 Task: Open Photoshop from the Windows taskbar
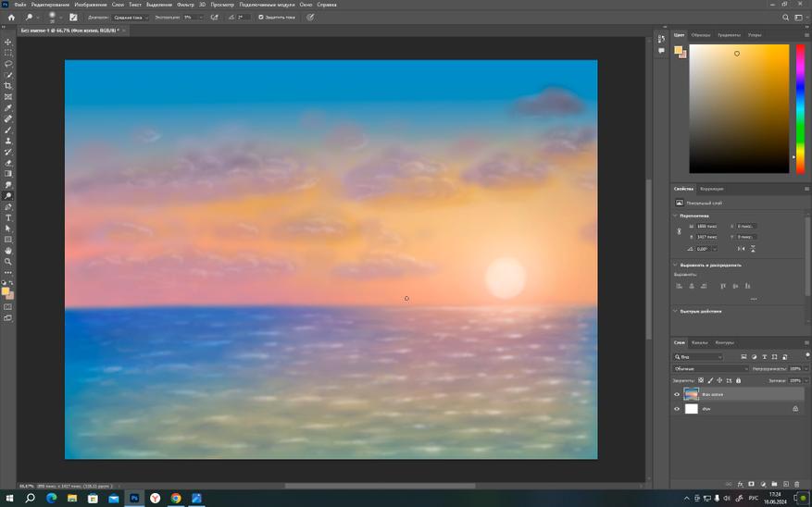coord(134,498)
